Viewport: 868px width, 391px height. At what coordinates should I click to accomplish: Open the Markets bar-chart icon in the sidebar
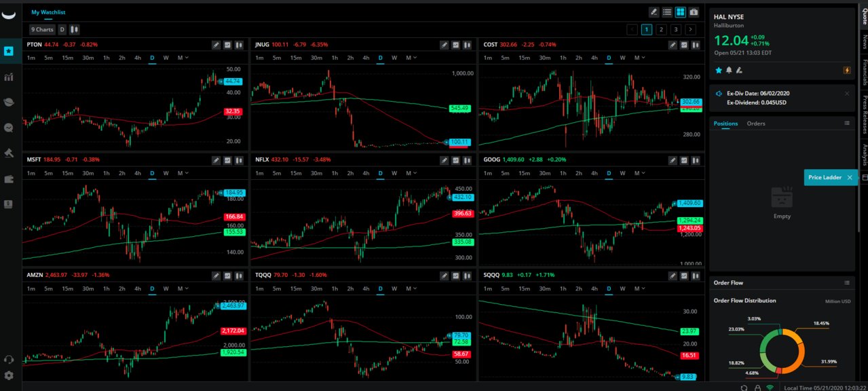(9, 77)
